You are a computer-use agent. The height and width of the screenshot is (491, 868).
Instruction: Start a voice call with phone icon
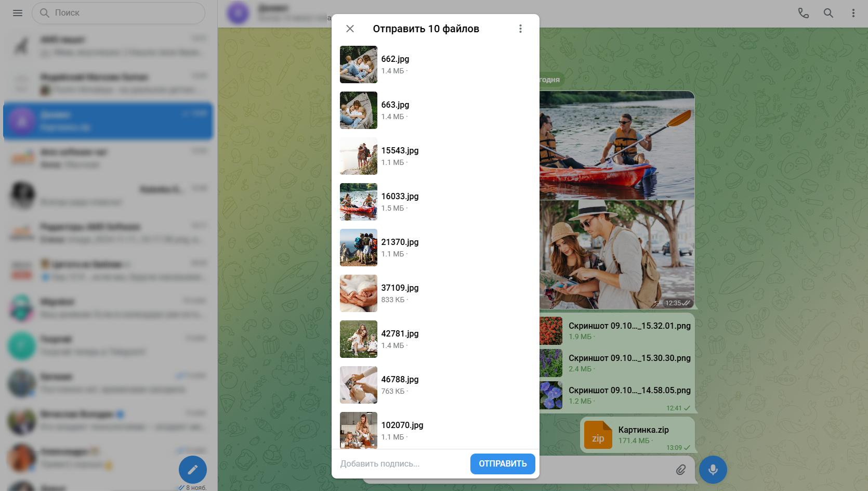(804, 13)
